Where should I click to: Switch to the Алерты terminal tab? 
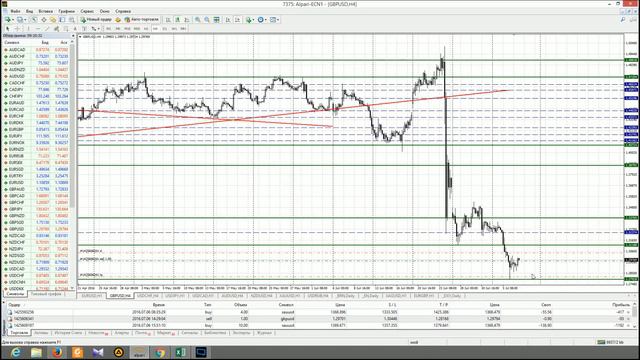pyautogui.click(x=121, y=333)
